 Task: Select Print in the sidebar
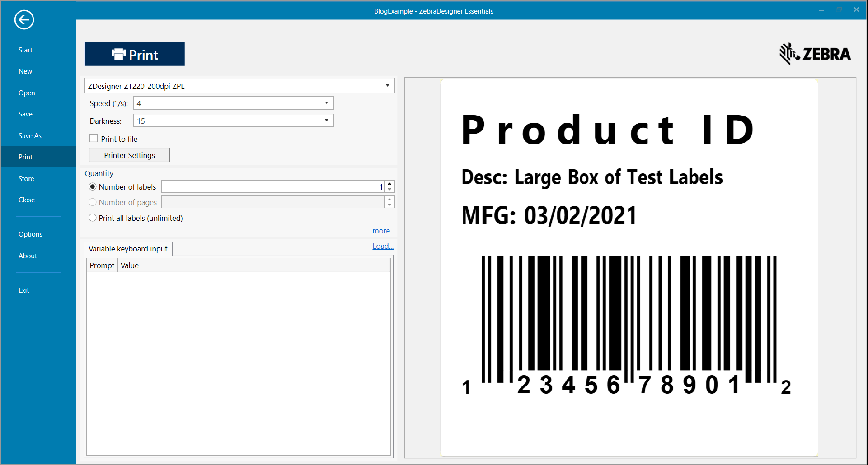click(25, 157)
